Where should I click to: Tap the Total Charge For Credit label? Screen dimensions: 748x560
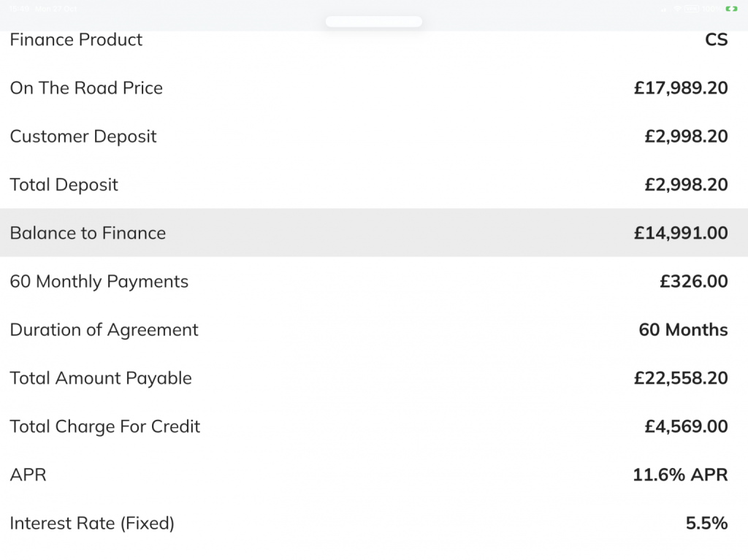[x=104, y=426]
